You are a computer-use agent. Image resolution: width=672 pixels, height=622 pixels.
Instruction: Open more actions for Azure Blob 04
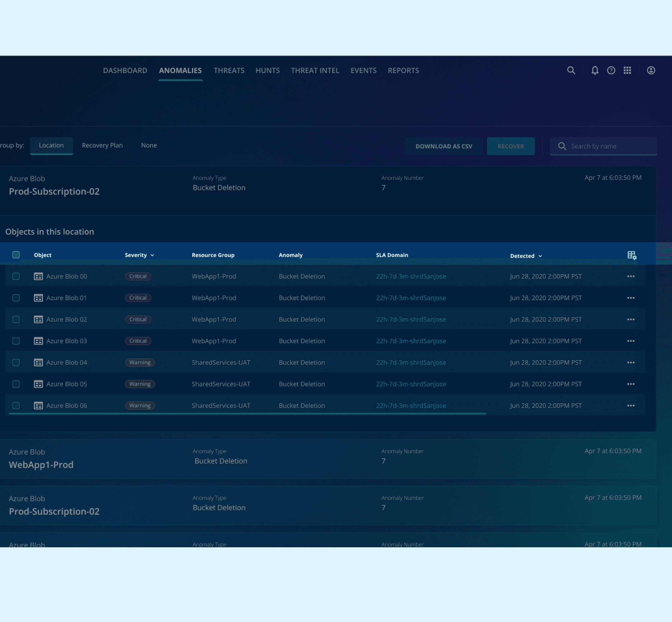coord(631,362)
